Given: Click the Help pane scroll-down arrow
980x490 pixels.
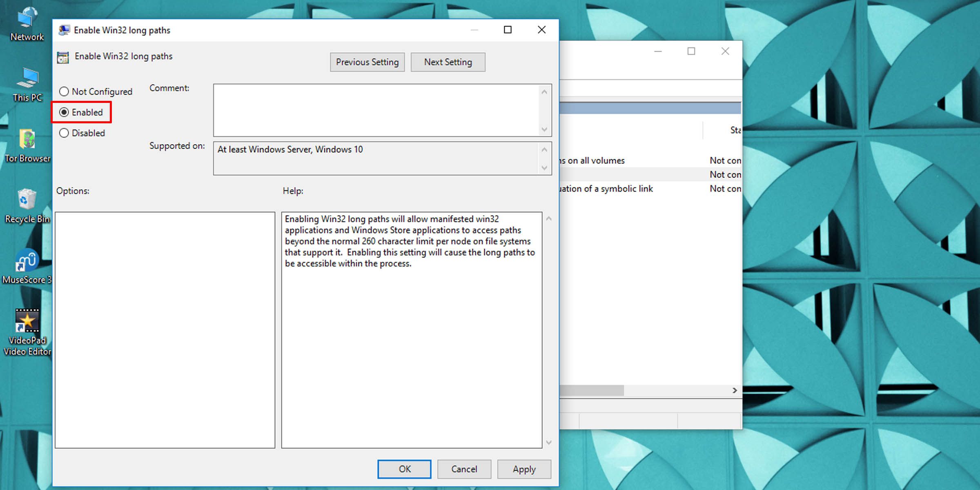Looking at the screenshot, I should click(549, 442).
